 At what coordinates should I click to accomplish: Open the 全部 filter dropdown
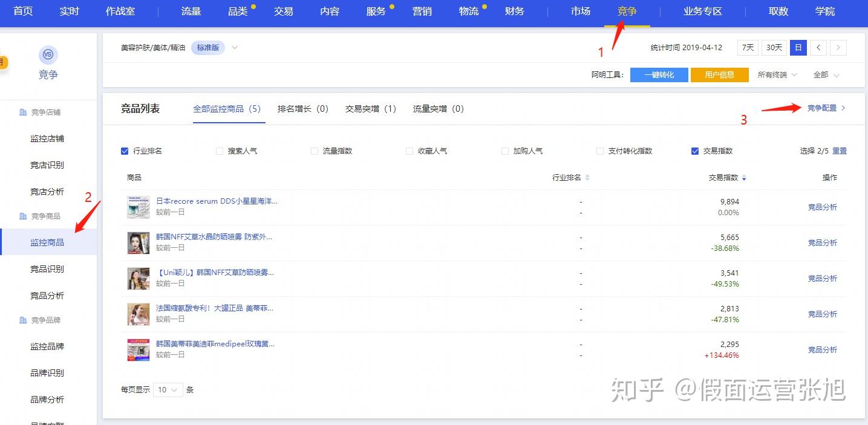[826, 75]
